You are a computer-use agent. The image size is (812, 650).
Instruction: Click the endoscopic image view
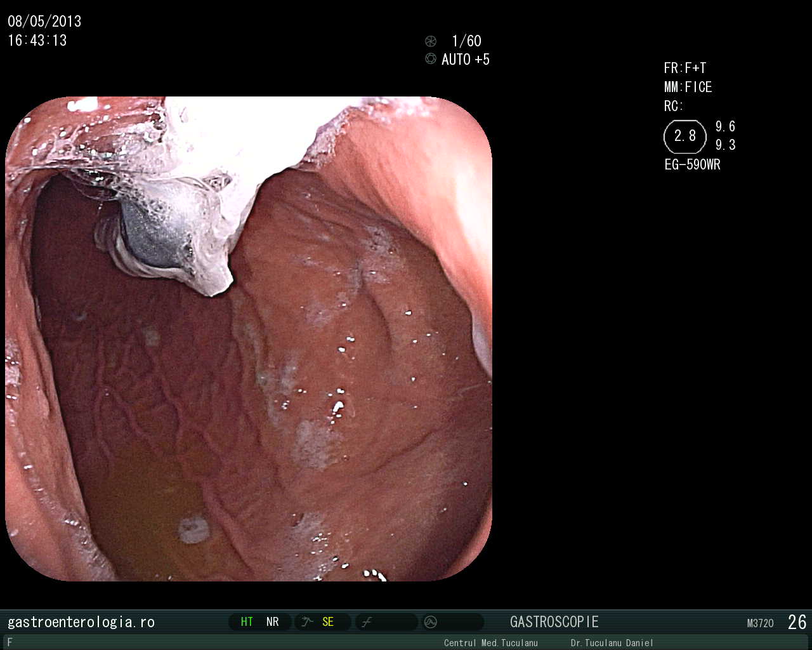[249, 338]
